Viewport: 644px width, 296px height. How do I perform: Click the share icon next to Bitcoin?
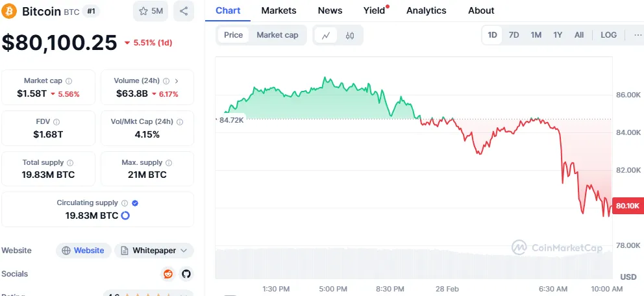point(184,11)
